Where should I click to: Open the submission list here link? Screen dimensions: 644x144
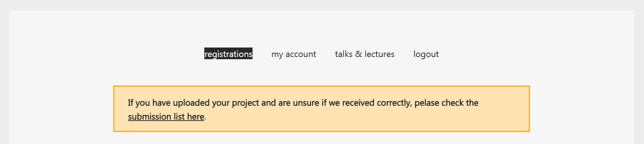[x=166, y=117]
